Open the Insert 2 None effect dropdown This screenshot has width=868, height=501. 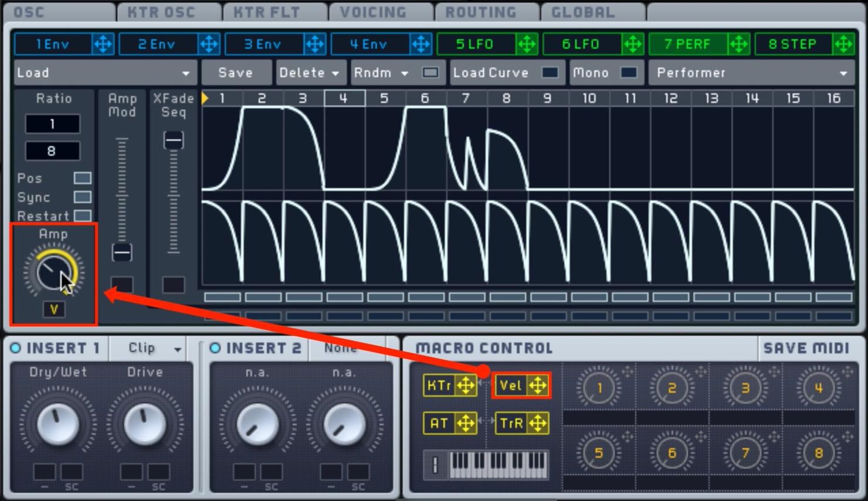tap(348, 348)
